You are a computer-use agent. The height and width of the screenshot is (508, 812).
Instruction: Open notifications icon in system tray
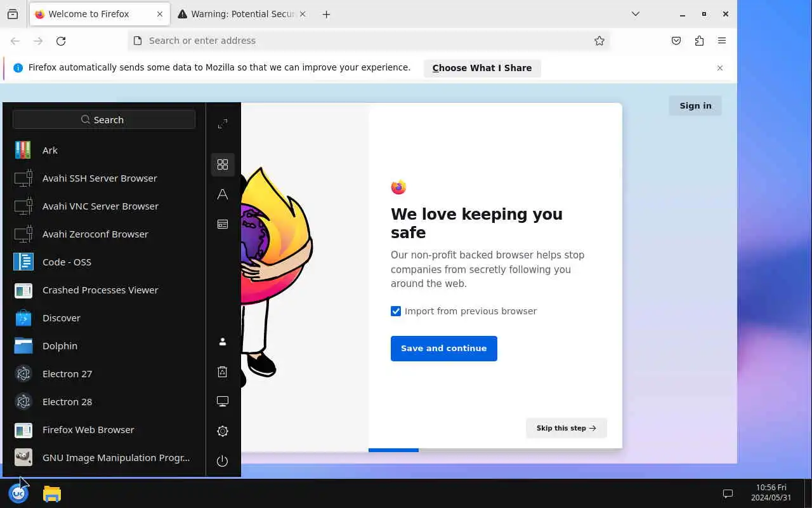(728, 493)
